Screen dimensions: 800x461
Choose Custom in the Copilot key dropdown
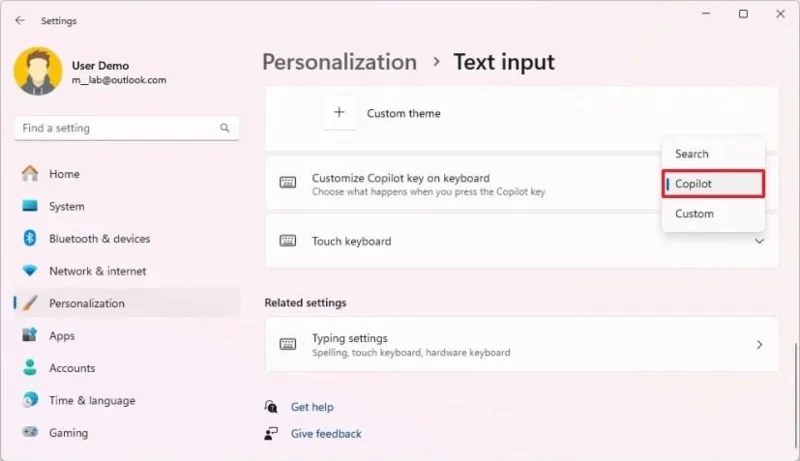[x=713, y=214]
